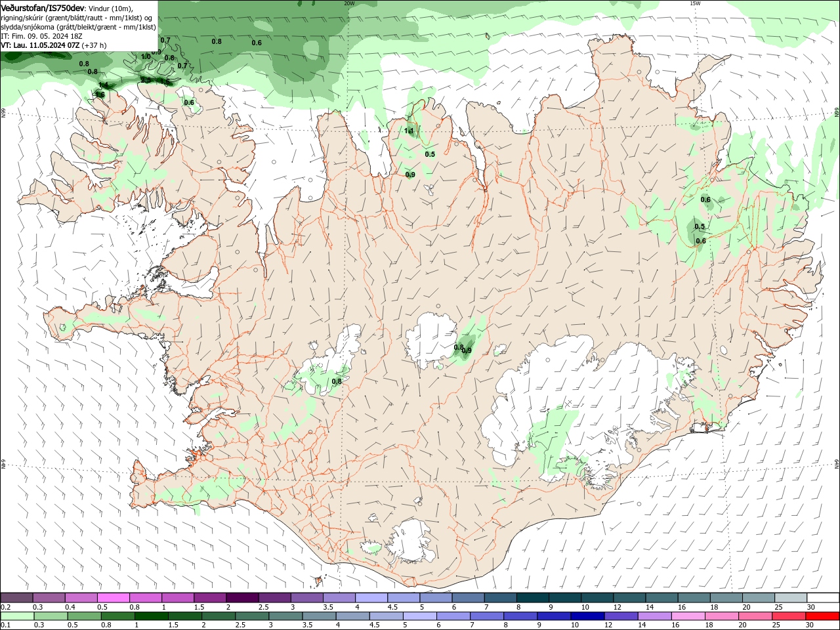
Task: Pick the bright red swatch ending lower legend
Action: (x=822, y=616)
